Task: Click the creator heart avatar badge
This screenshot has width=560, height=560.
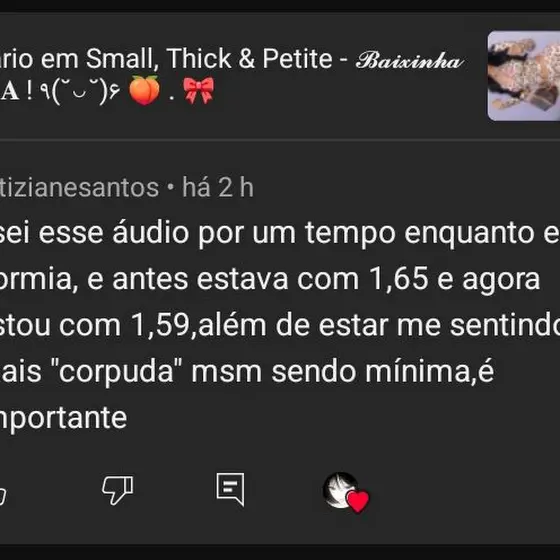Action: click(x=345, y=492)
